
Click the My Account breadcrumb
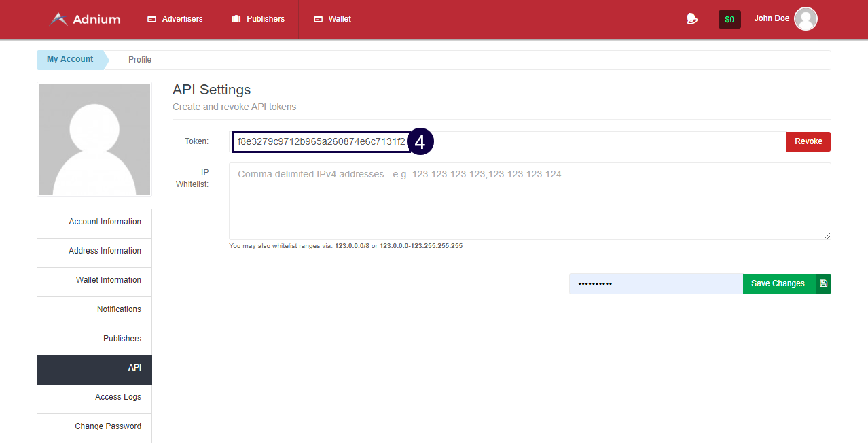(70, 59)
